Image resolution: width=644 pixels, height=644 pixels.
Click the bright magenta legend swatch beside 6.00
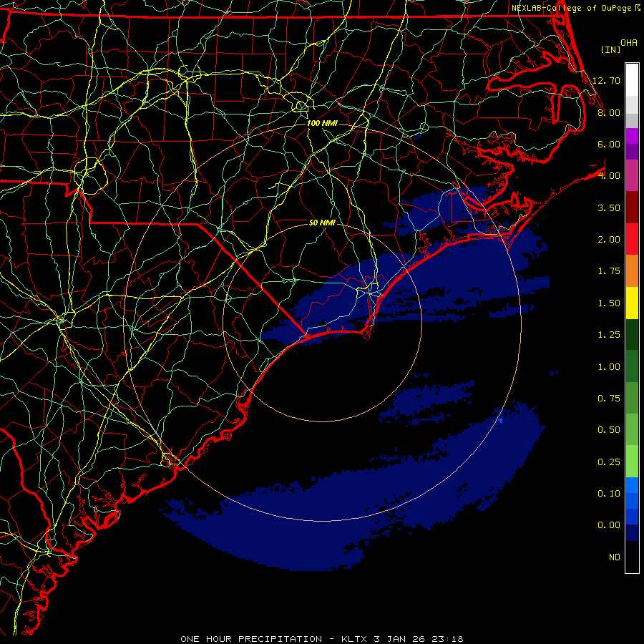point(632,136)
